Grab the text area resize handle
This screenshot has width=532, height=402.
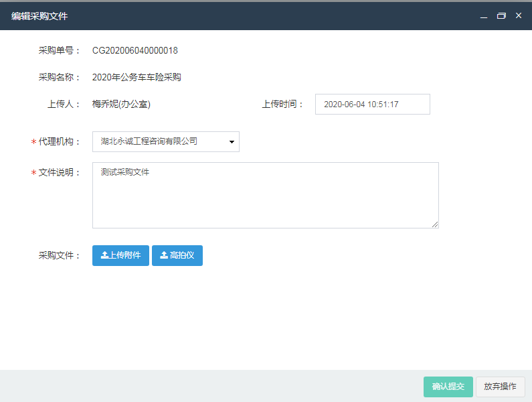435,224
